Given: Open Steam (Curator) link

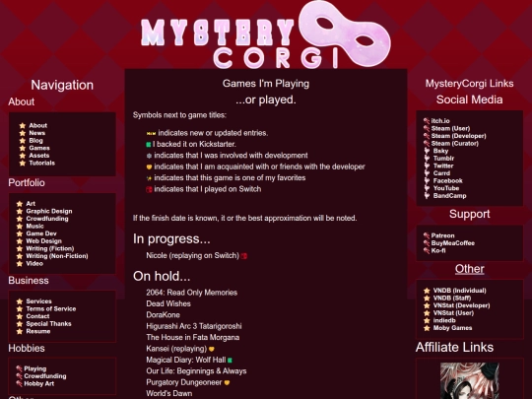Looking at the screenshot, I should (x=455, y=143).
